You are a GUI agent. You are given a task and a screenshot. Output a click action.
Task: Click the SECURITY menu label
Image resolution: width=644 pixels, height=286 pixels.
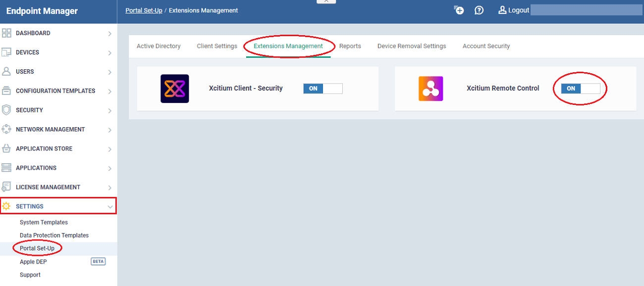29,110
